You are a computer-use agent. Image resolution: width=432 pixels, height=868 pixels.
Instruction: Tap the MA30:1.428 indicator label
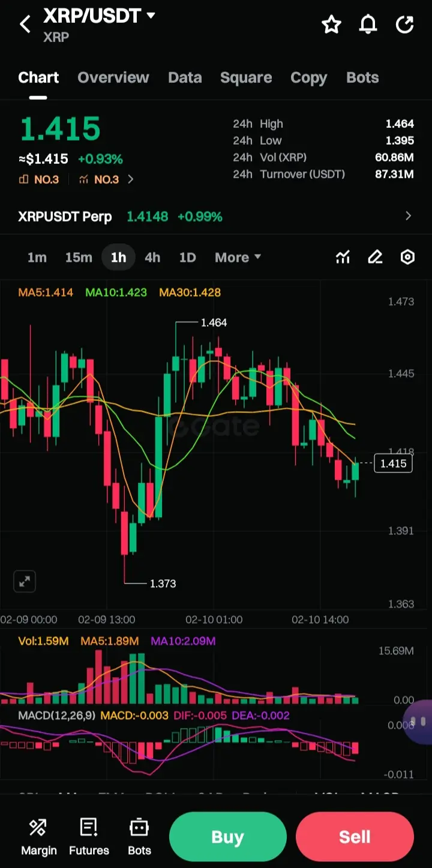(x=190, y=292)
